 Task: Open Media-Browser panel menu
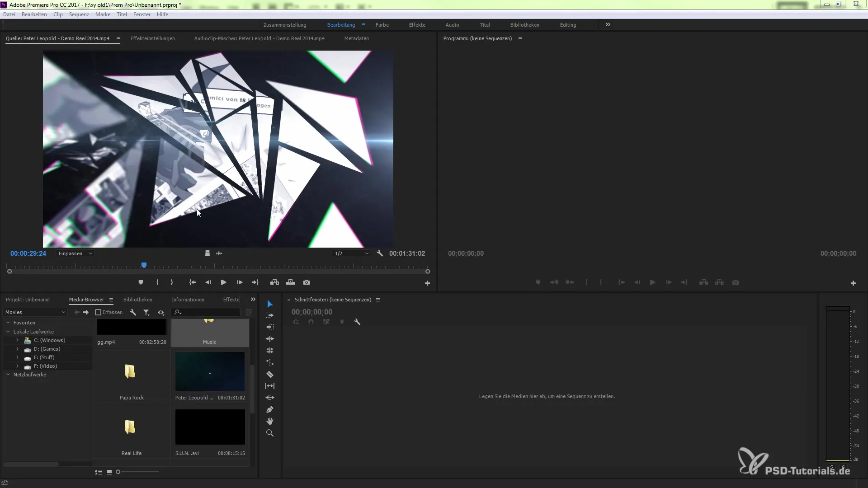click(x=111, y=300)
